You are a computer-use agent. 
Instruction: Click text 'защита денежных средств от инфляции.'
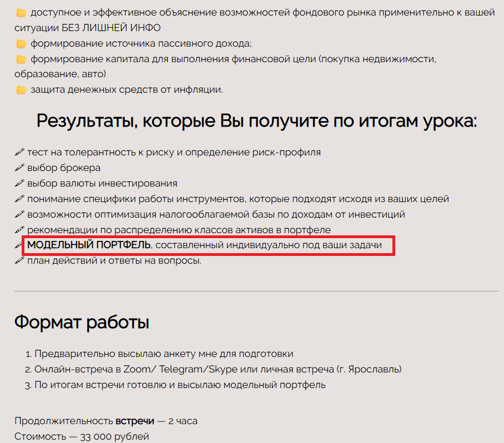(x=127, y=90)
